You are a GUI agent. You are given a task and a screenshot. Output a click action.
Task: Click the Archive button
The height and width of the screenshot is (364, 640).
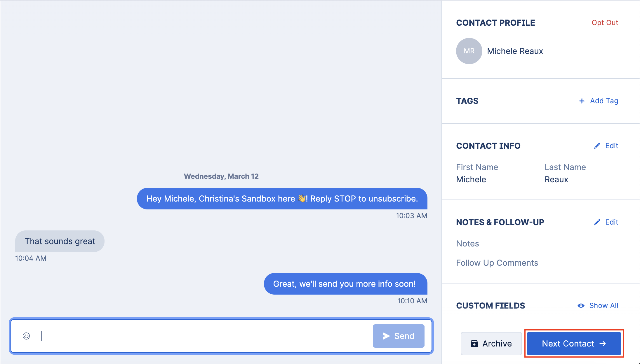pos(491,344)
